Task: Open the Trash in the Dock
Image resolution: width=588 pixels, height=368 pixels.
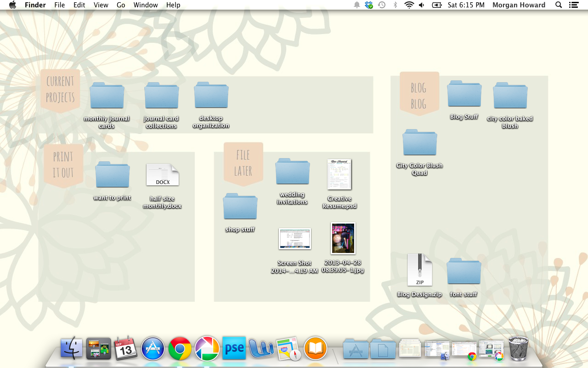Action: (518, 348)
